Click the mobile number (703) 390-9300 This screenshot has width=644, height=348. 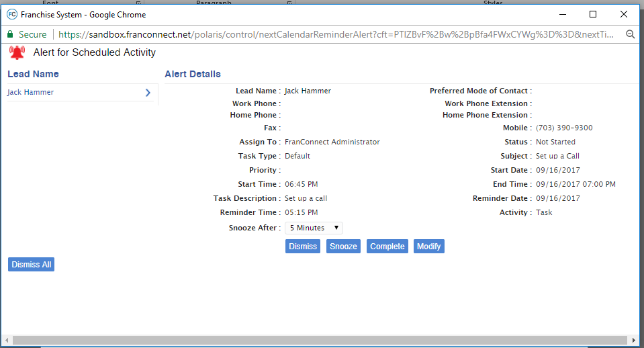(x=564, y=128)
